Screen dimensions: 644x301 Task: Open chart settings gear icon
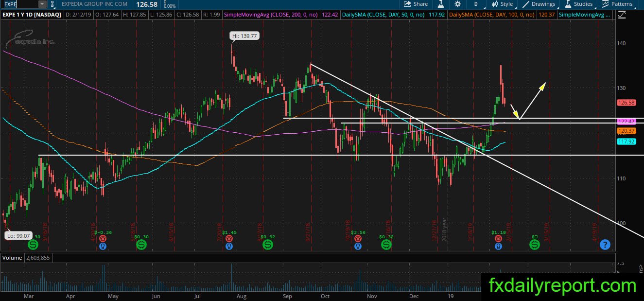click(458, 4)
